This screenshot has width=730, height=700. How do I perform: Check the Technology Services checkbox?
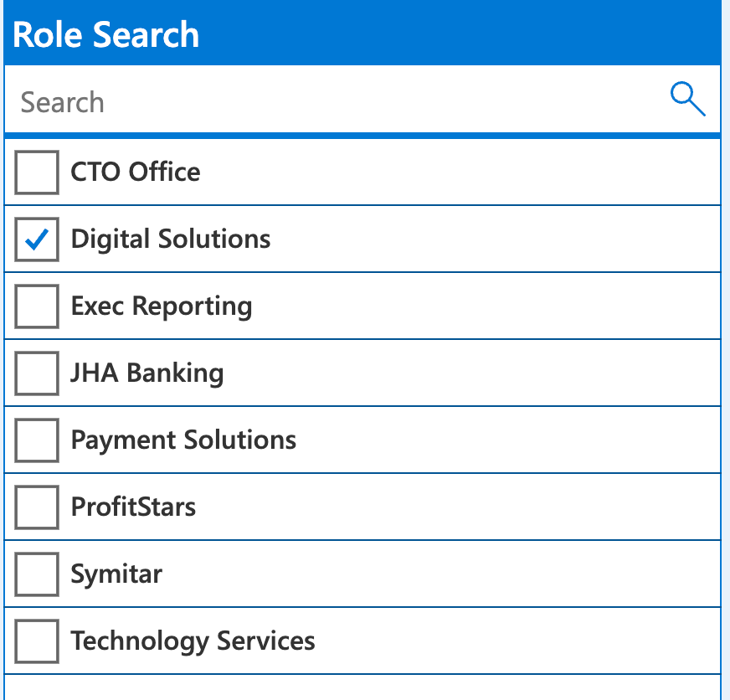(37, 641)
